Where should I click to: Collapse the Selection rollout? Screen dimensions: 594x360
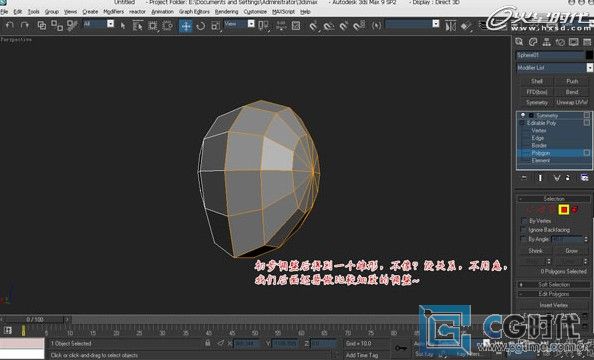554,199
